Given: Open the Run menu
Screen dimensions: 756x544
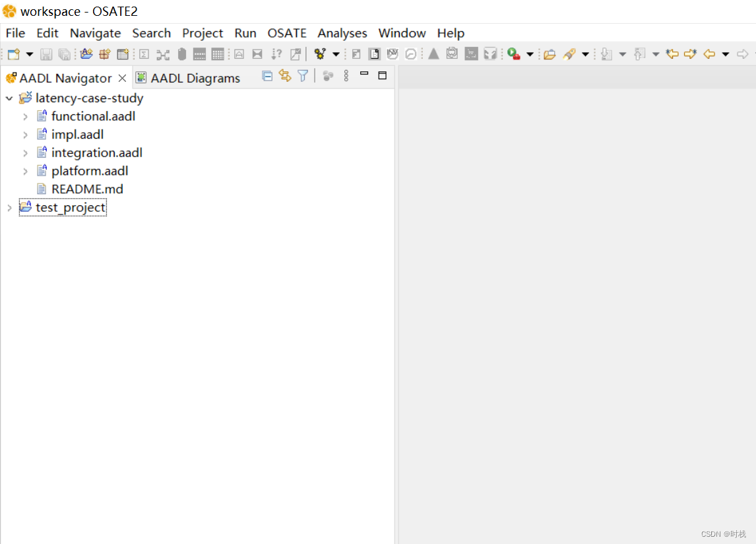Looking at the screenshot, I should (x=245, y=33).
